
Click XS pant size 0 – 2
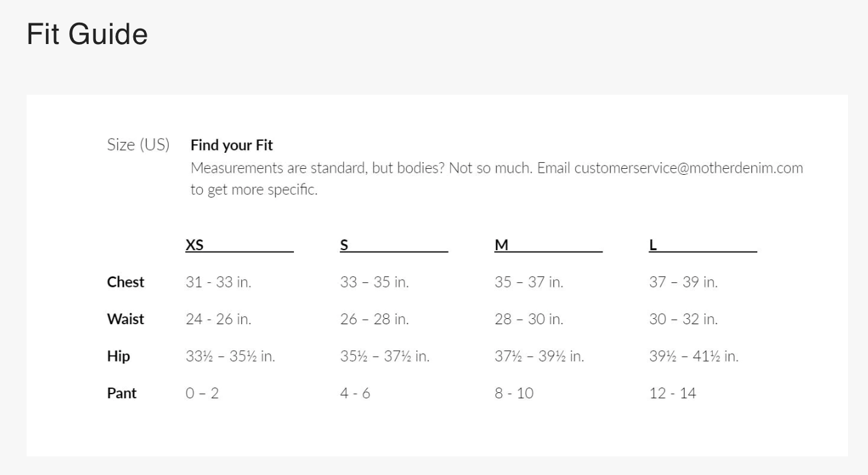(202, 394)
